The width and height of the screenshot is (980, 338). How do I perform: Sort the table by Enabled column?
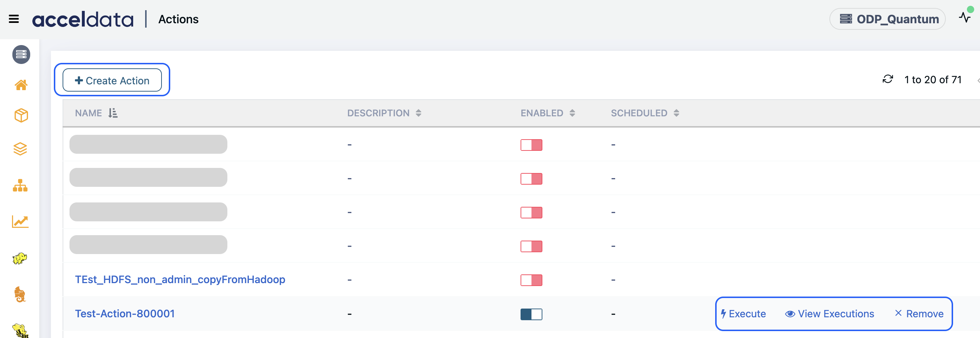click(572, 113)
